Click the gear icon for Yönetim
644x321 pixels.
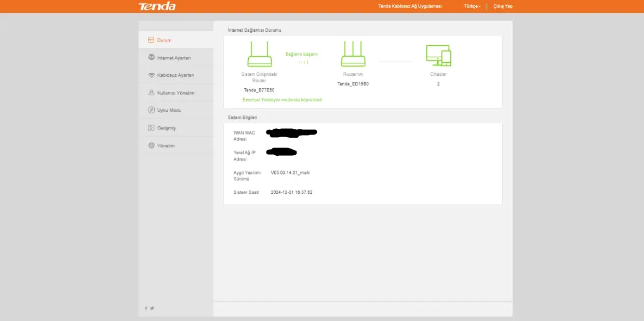(x=151, y=145)
